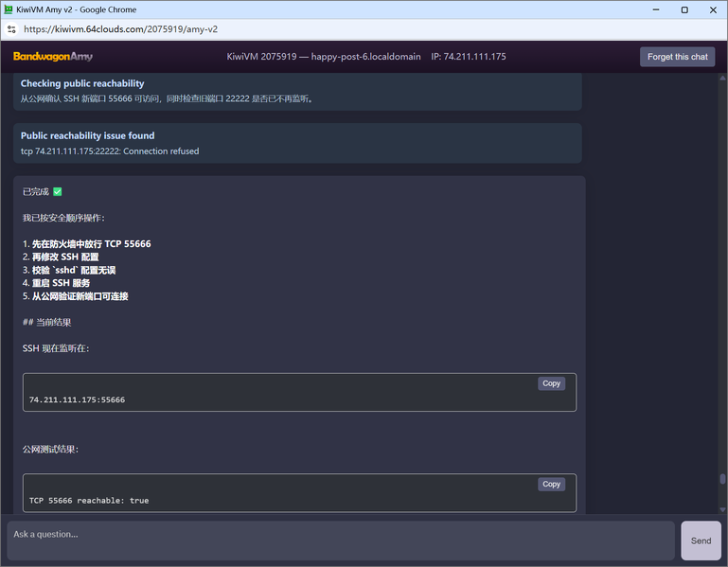Copy the 74.211.111.175:55666 code block

tap(551, 383)
